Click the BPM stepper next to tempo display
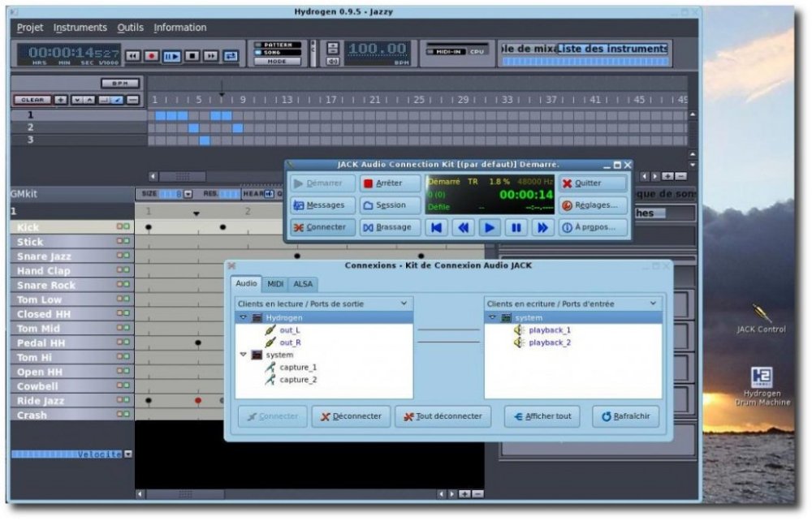Image resolution: width=812 pixels, height=521 pixels. (333, 48)
